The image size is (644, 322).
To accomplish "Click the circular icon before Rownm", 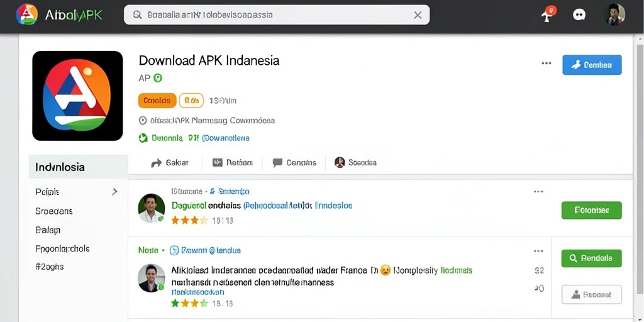I will tap(175, 250).
